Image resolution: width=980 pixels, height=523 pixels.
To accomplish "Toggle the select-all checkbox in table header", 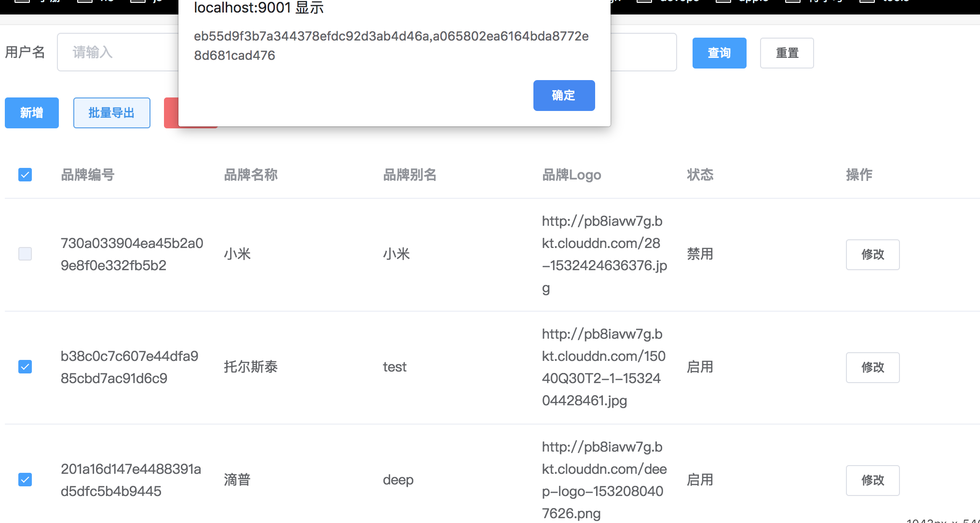I will click(25, 175).
